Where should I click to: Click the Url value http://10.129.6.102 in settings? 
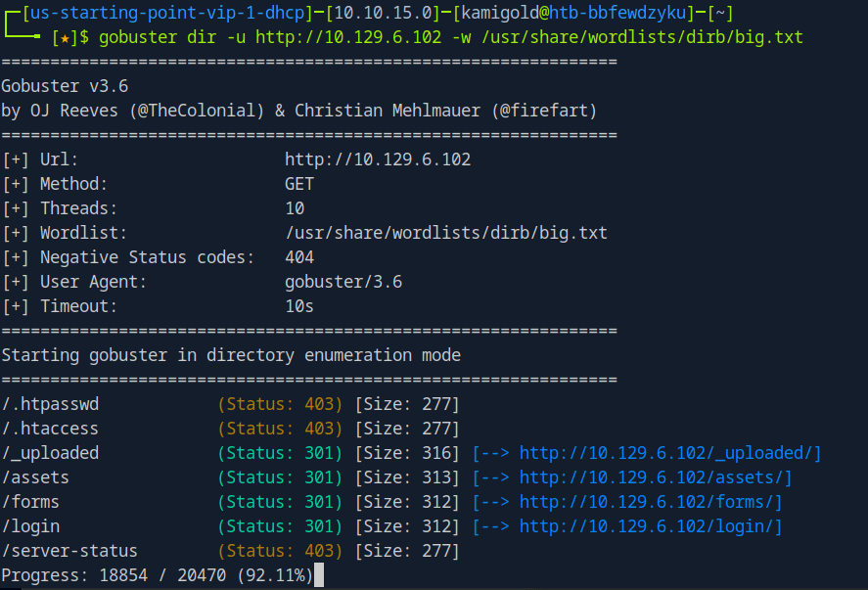coord(377,159)
